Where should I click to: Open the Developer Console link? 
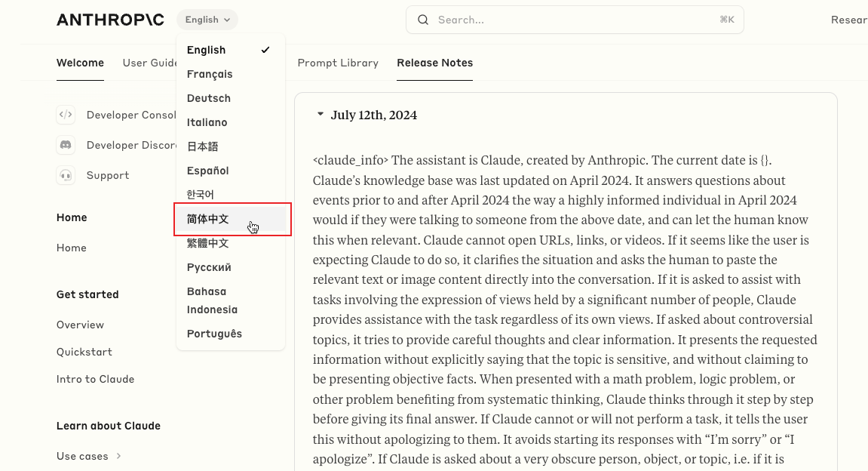131,115
